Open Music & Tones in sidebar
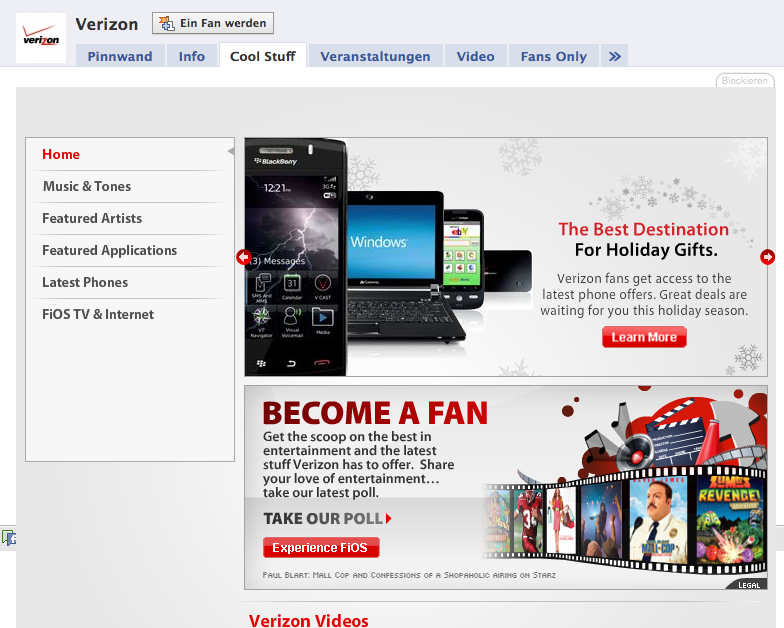This screenshot has height=628, width=784. coord(87,186)
